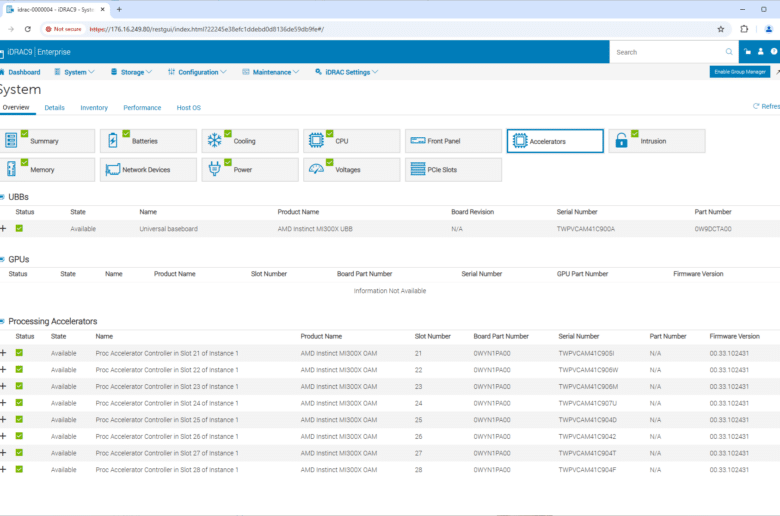Viewport: 780px width, 516px height.
Task: Expand the Slot 23 accelerator row
Action: pos(3,386)
